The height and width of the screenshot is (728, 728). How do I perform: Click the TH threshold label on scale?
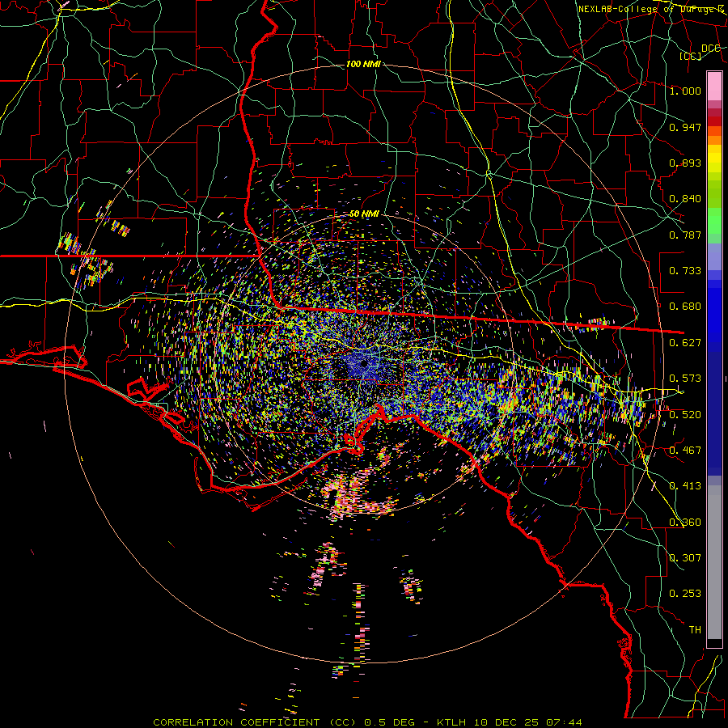coord(695,630)
